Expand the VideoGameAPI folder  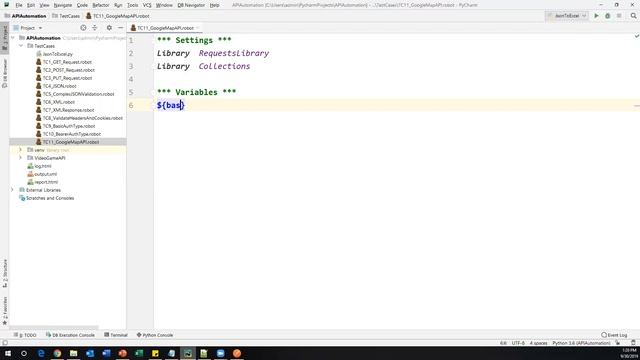coord(21,158)
